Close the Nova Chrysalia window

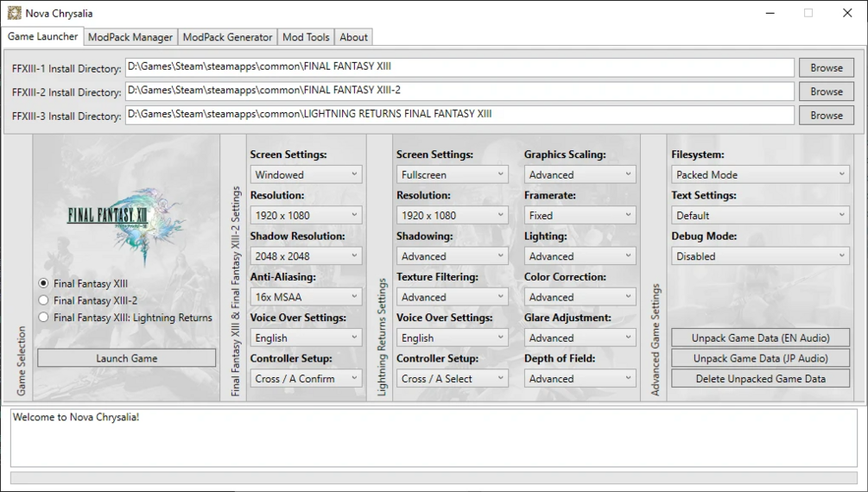tap(847, 13)
